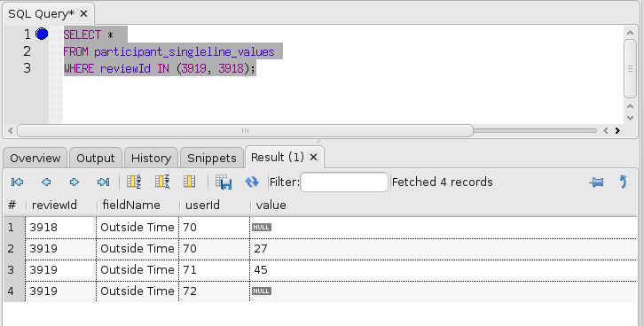Go to next record arrow
Image resolution: width=644 pixels, height=326 pixels.
click(75, 182)
